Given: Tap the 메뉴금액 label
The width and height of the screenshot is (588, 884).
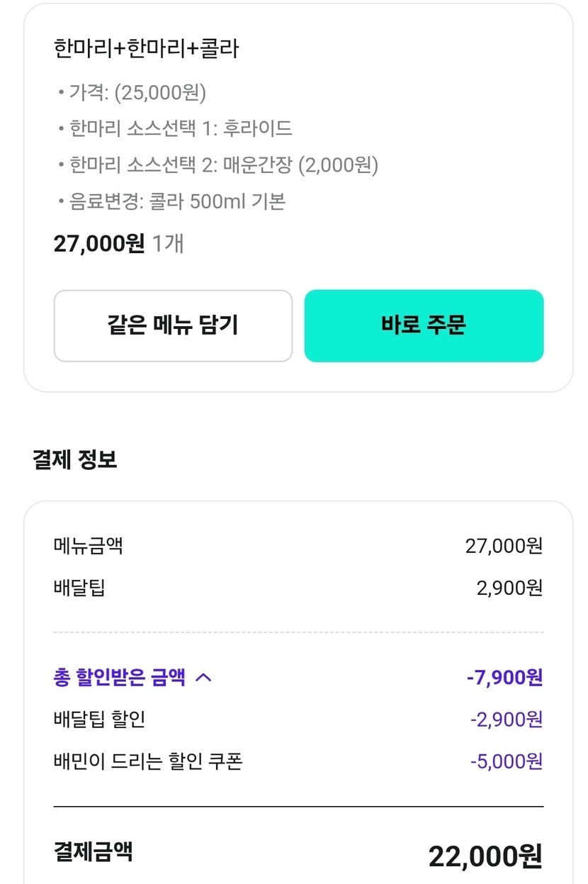Looking at the screenshot, I should [88, 546].
